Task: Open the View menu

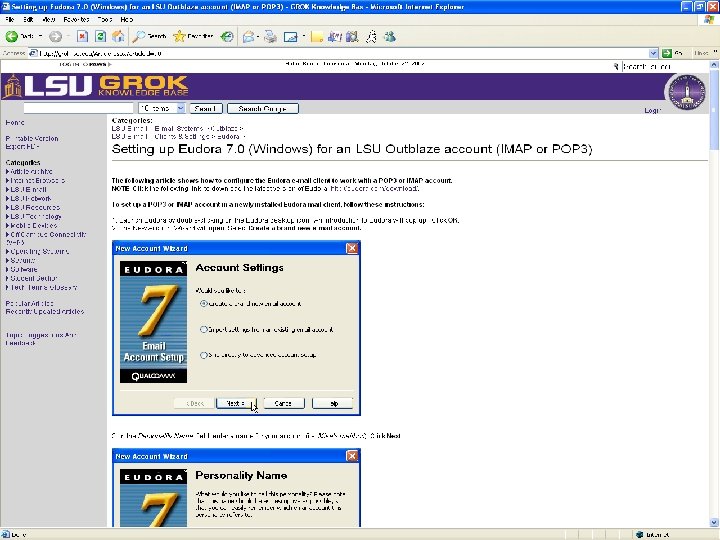Action: (x=49, y=19)
